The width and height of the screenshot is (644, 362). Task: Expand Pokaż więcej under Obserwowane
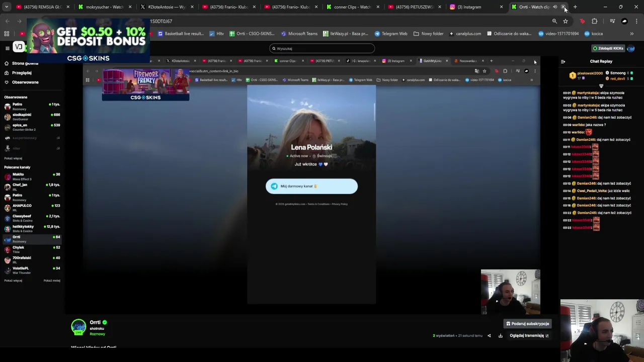click(13, 158)
